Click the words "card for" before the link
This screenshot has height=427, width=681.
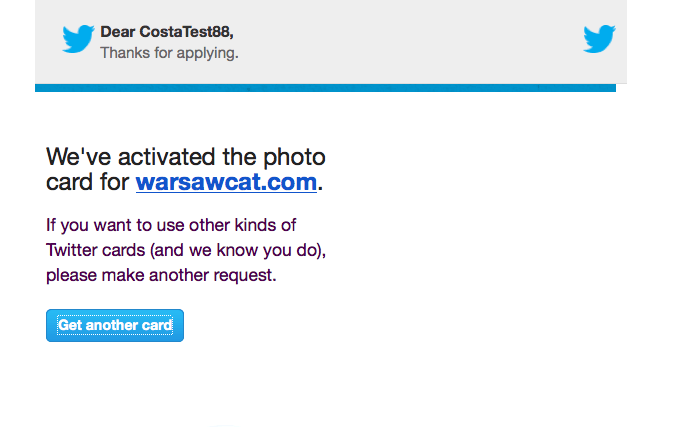(x=88, y=182)
